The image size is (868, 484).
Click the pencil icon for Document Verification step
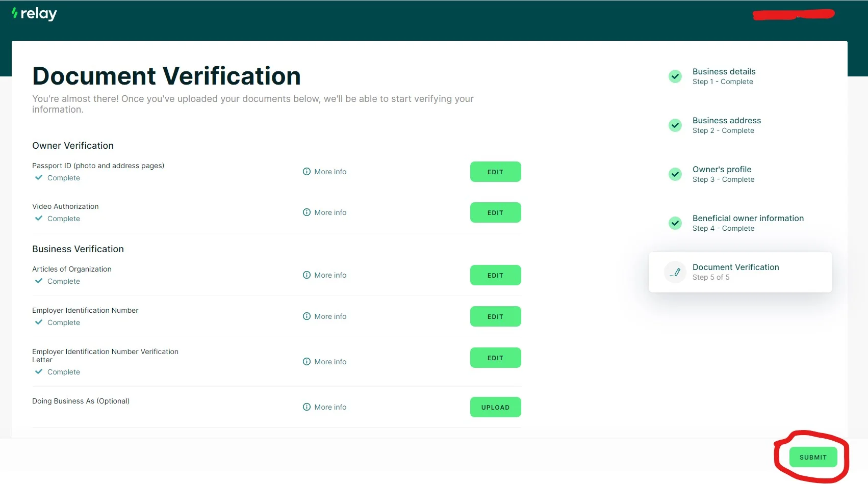[675, 272]
